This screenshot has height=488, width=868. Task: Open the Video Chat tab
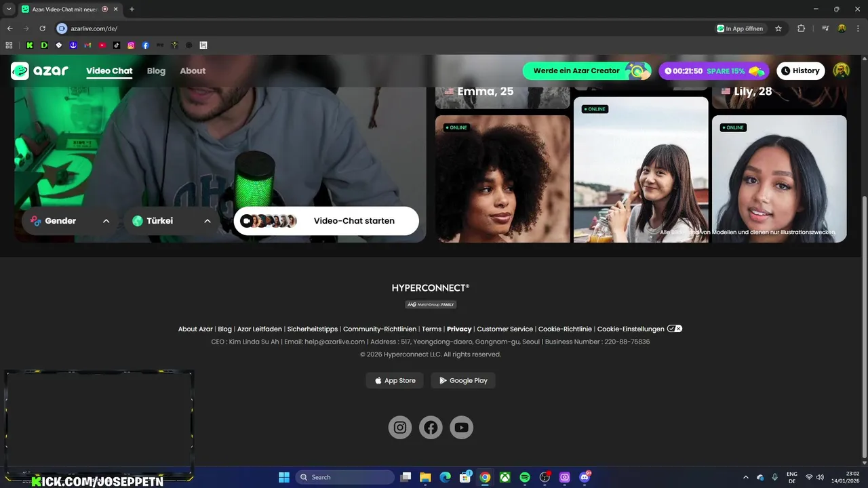pos(109,70)
